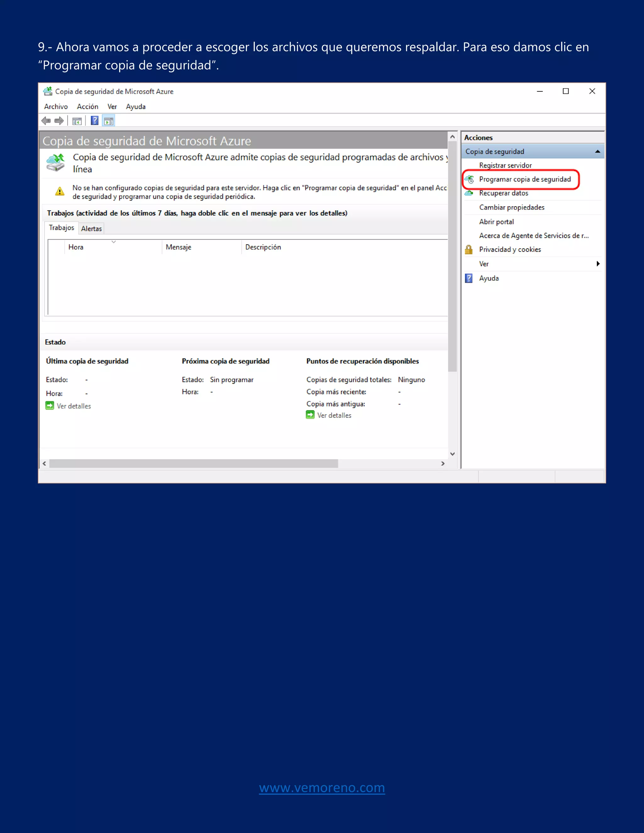
Task: Toggle the console tree toolbar icon
Action: [x=77, y=121]
